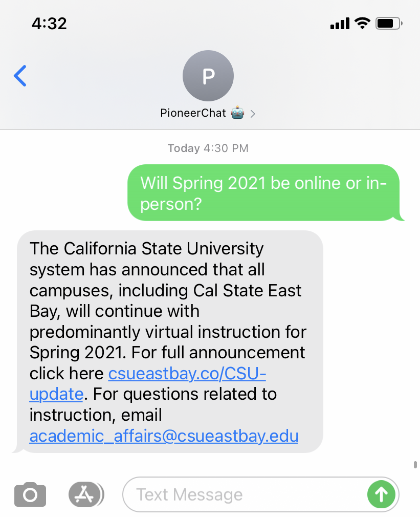
Task: Tap the battery indicator icon
Action: pyautogui.click(x=389, y=24)
